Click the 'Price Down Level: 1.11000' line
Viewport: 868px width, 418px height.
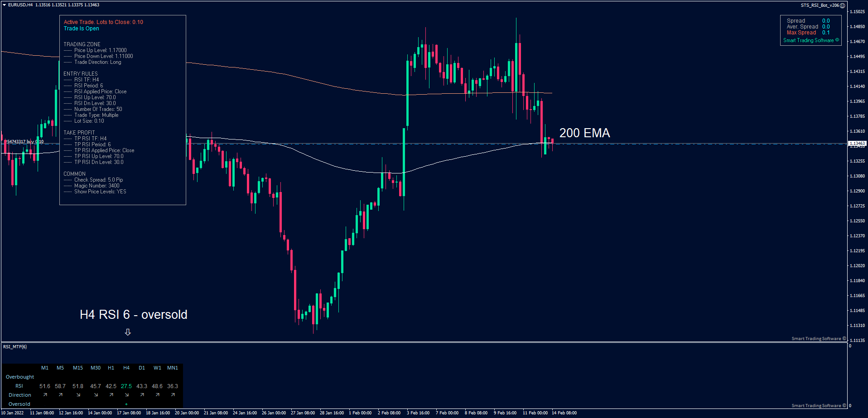[98, 56]
